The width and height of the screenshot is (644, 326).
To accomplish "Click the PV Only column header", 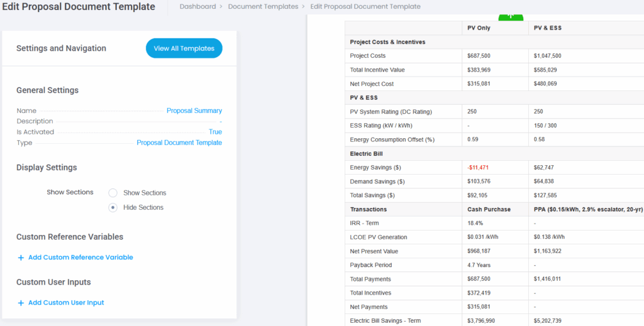I will [x=479, y=28].
